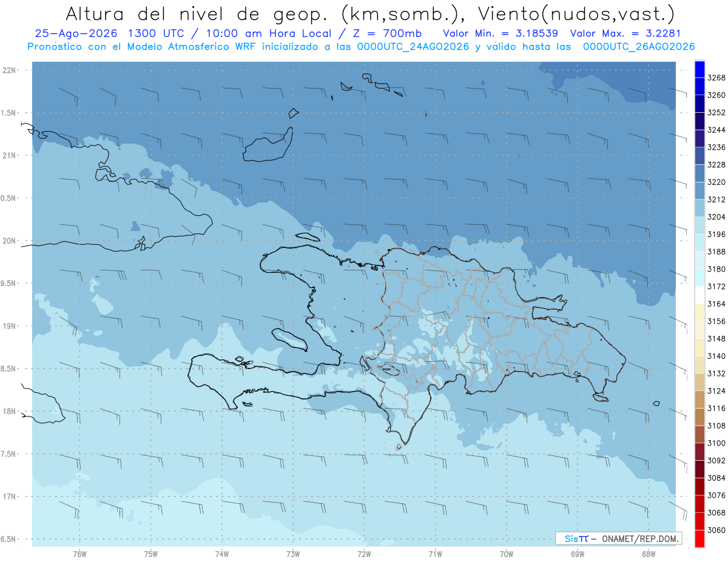Screen dimensions: 728x562
Task: Click the legend value 3204
Action: [x=716, y=217]
